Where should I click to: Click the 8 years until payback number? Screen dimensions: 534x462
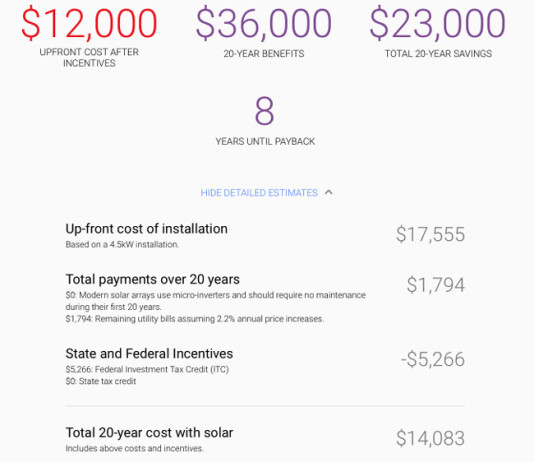tap(265, 111)
